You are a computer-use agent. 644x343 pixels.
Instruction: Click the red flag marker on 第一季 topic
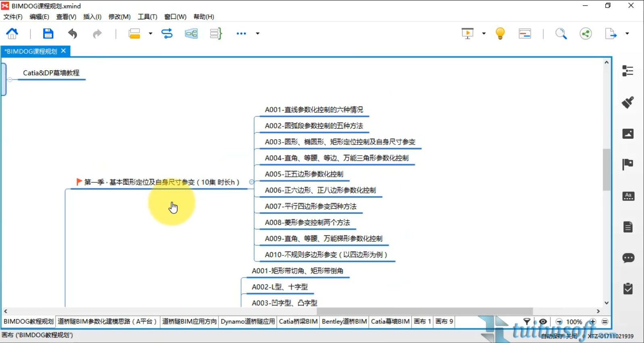(x=79, y=182)
